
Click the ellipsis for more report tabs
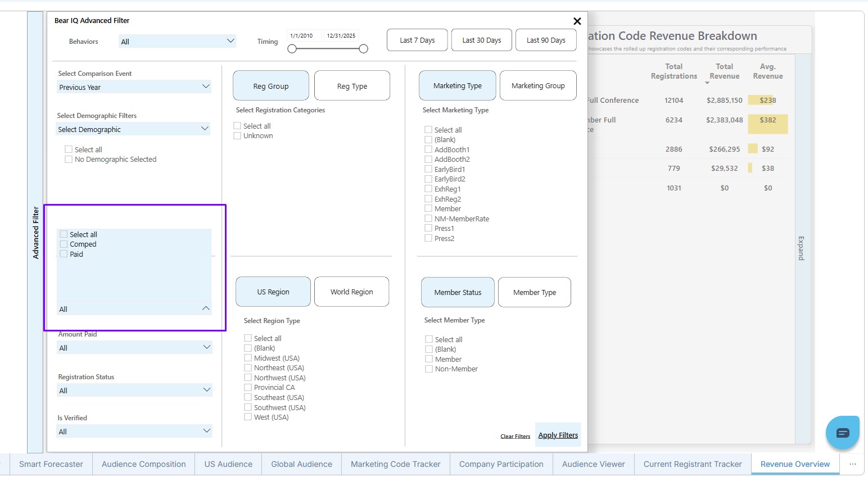coord(852,464)
